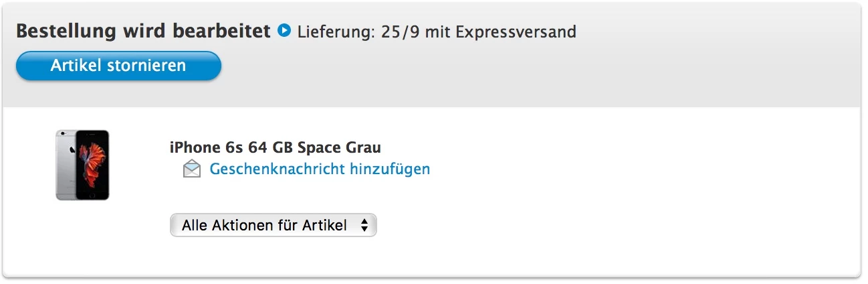Open the Geschenknachricht hinzufügen link
868x284 pixels.
coord(320,169)
